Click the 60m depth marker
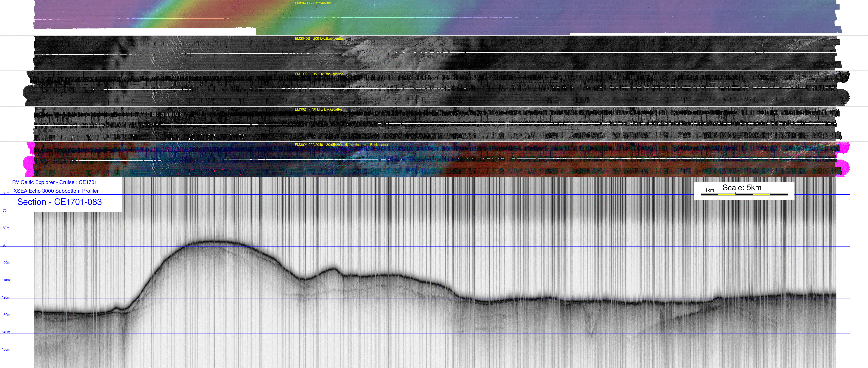868x368 pixels. [6, 193]
